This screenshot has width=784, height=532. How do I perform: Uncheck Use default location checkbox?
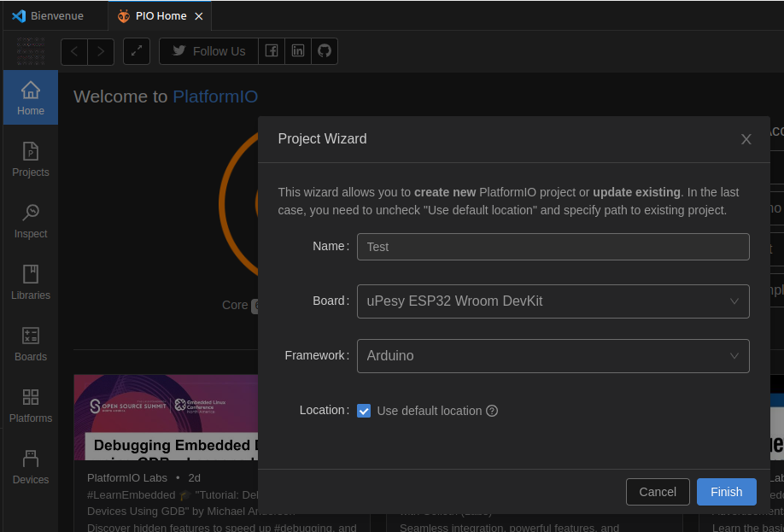click(x=364, y=411)
